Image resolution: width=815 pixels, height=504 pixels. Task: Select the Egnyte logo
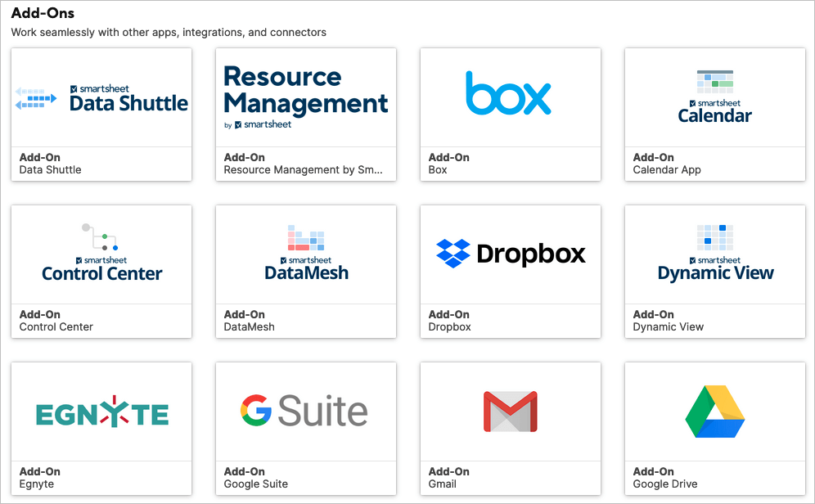coord(101,412)
